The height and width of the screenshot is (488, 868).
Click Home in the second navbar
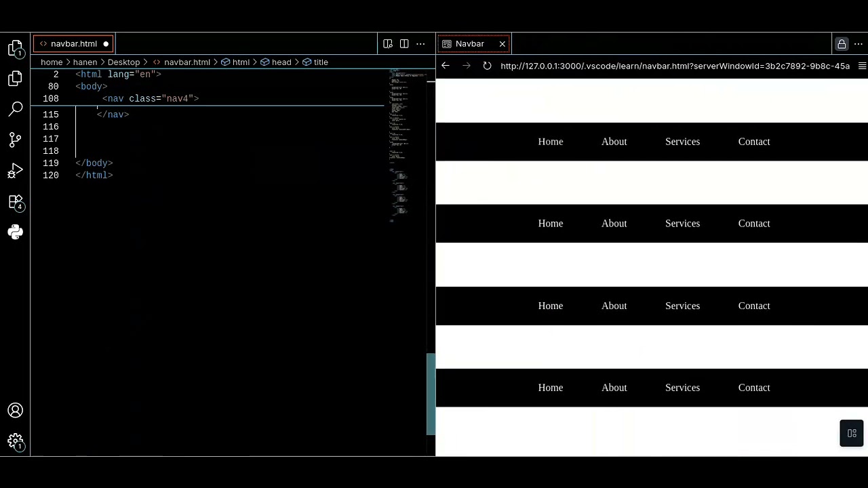(551, 224)
